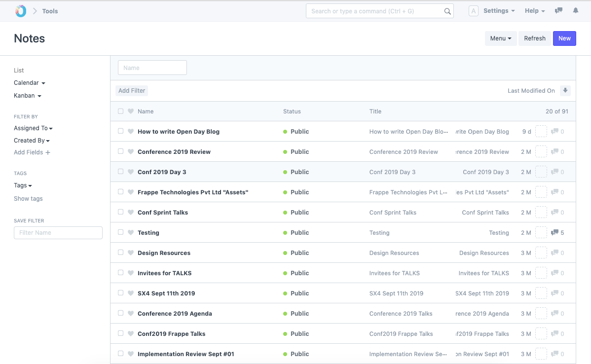
Task: Open the Conf2019 Frappe Talks note
Action: pos(172,334)
